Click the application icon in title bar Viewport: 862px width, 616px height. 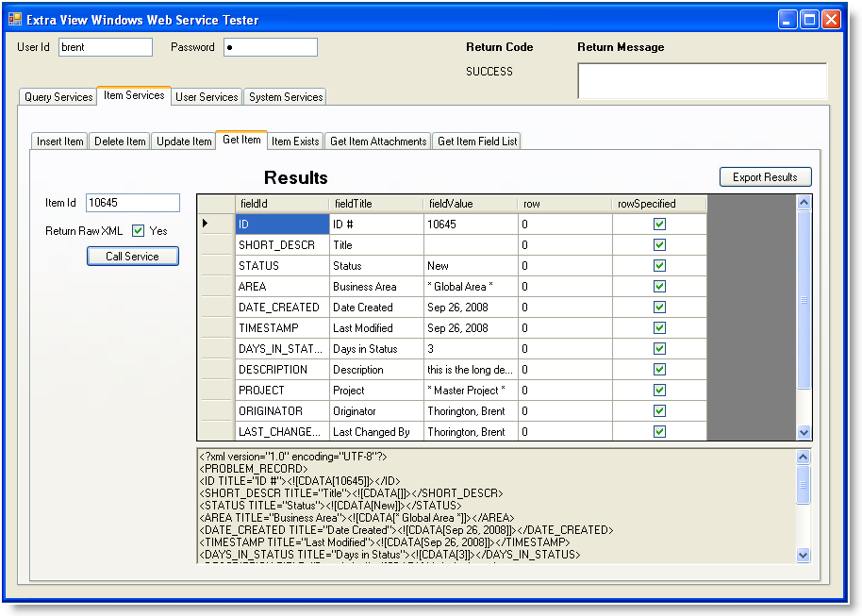pyautogui.click(x=15, y=19)
